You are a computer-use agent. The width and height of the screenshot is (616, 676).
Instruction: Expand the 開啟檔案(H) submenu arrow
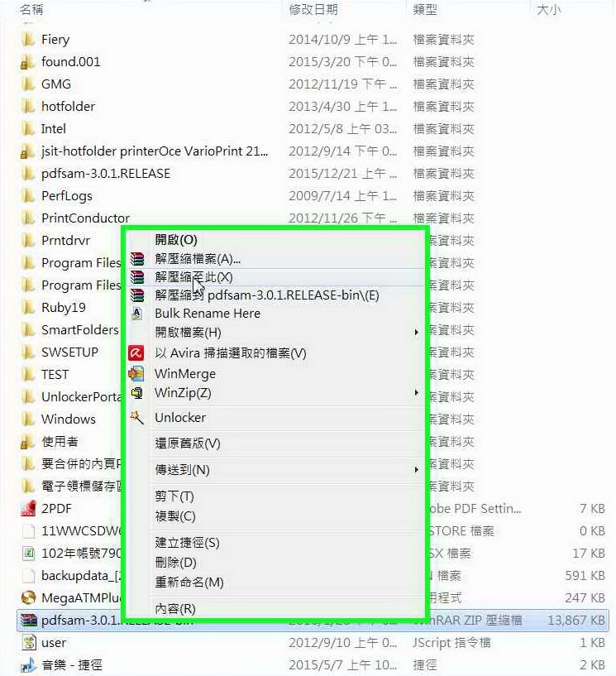point(416,333)
